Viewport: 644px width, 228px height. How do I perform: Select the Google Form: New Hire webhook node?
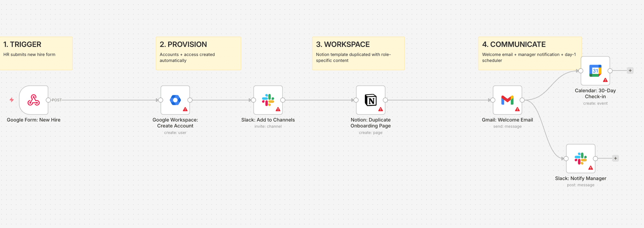point(33,100)
